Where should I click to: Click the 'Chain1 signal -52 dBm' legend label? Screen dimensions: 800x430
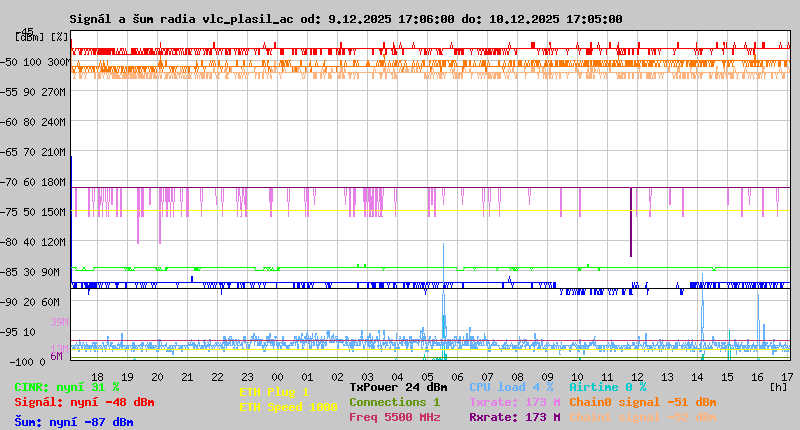click(x=642, y=417)
